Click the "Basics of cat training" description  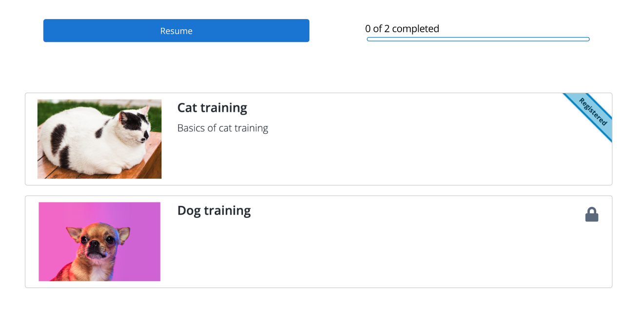coord(223,128)
